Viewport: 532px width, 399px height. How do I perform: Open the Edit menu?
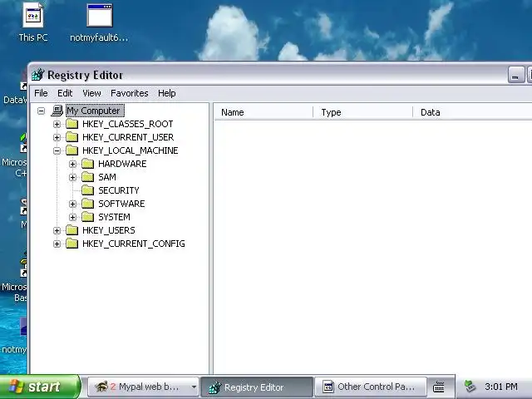(65, 93)
